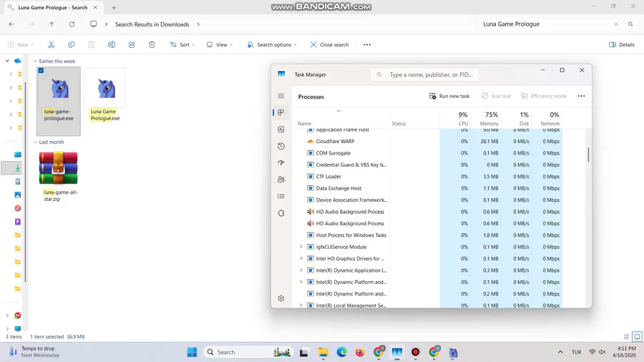Go up one folder level in Explorer
644x362 pixels.
pyautogui.click(x=52, y=24)
